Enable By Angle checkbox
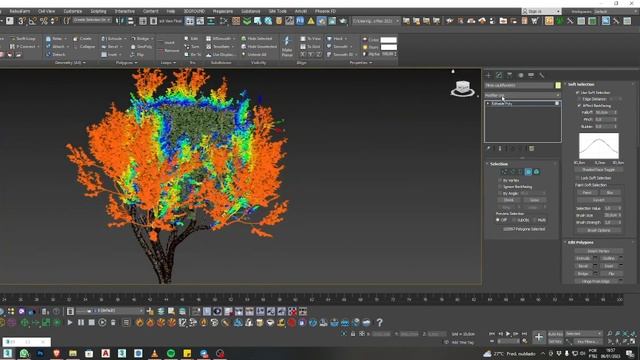Image resolution: width=640 pixels, height=360 pixels. click(500, 193)
